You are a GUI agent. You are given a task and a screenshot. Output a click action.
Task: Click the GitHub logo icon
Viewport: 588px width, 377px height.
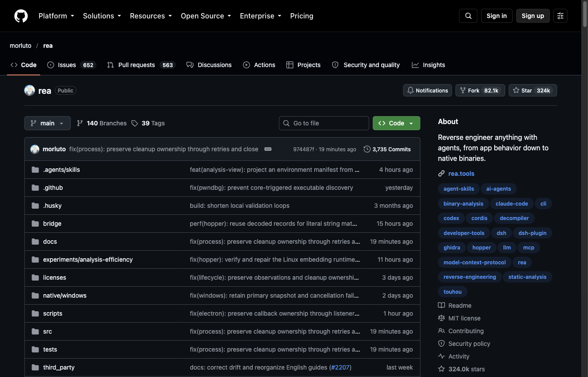pos(21,16)
